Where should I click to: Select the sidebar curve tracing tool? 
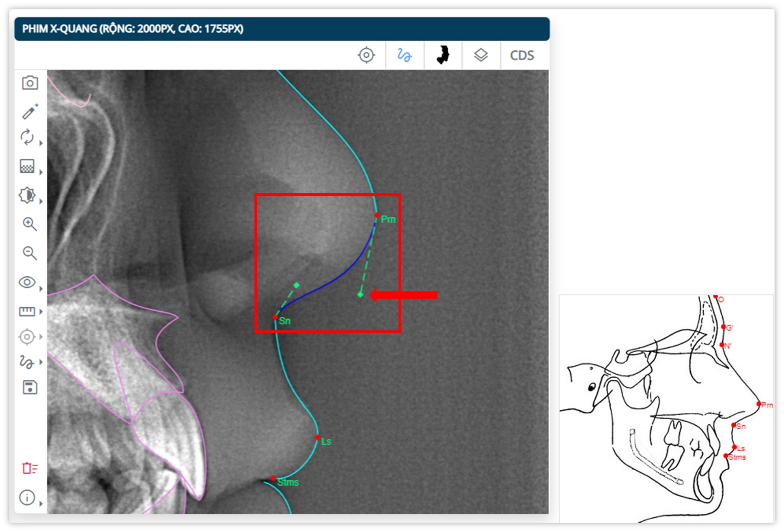pos(27,362)
